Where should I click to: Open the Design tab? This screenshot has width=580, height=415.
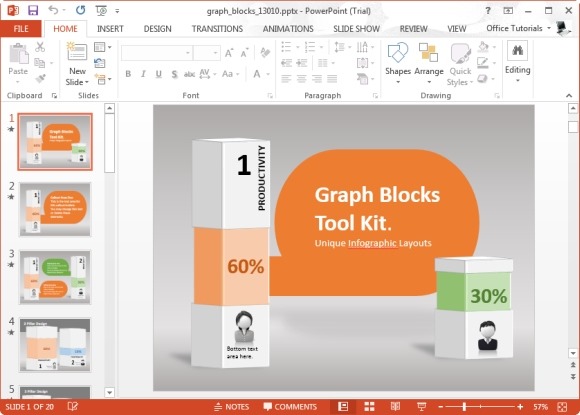pos(158,29)
